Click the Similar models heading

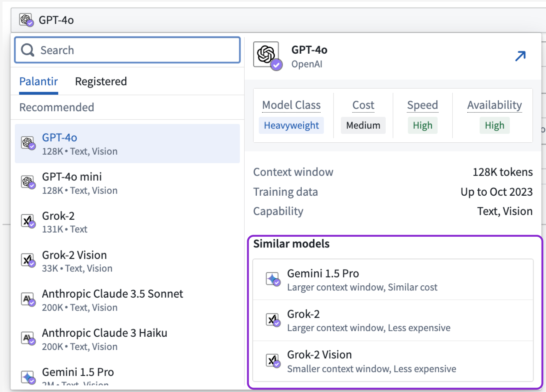click(x=291, y=244)
